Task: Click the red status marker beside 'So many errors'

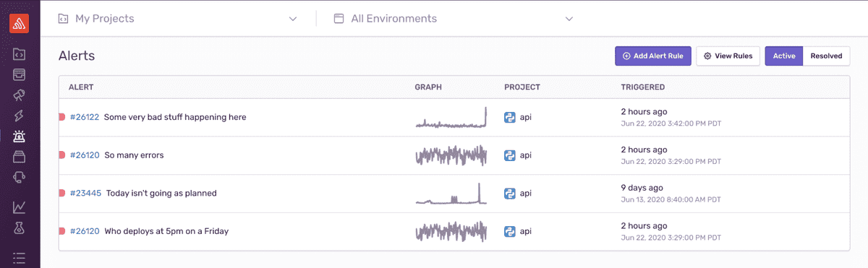Action: click(x=61, y=155)
